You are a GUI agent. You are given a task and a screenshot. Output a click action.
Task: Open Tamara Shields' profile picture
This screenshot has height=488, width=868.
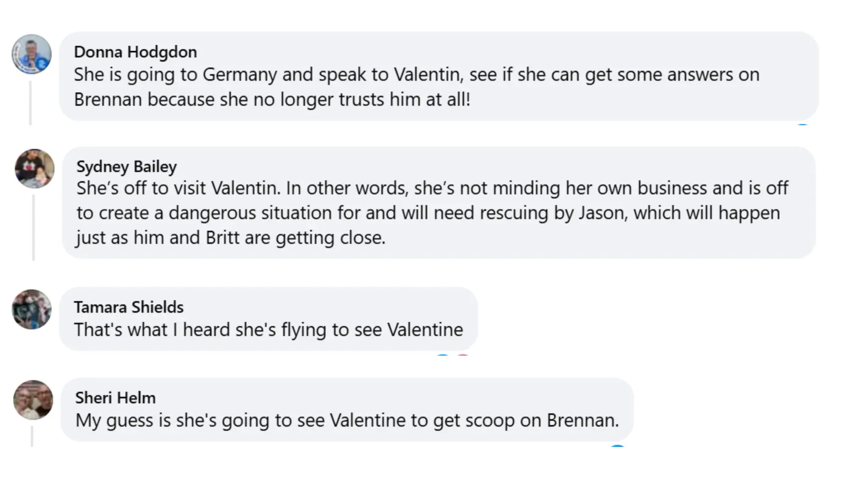coord(31,309)
